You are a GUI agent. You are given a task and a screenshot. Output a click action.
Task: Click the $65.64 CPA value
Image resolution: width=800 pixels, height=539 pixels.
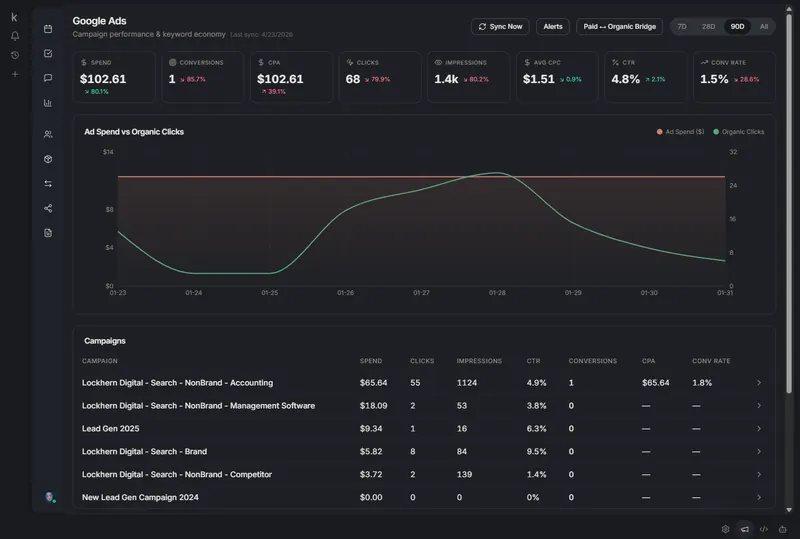(x=656, y=383)
